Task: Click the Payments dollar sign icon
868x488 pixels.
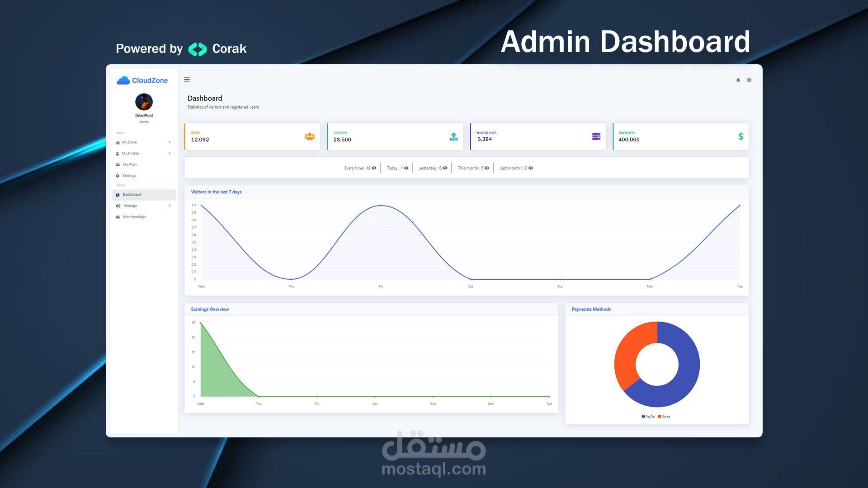Action: (741, 136)
